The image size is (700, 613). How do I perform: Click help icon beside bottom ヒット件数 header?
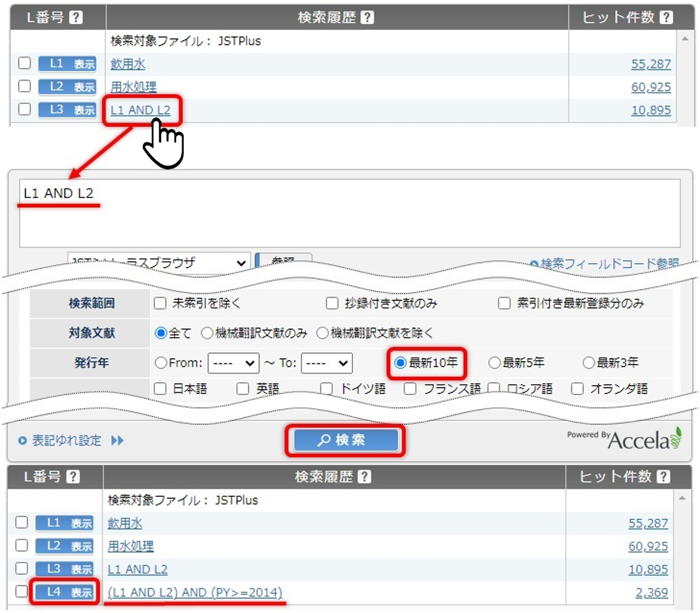pos(663,477)
